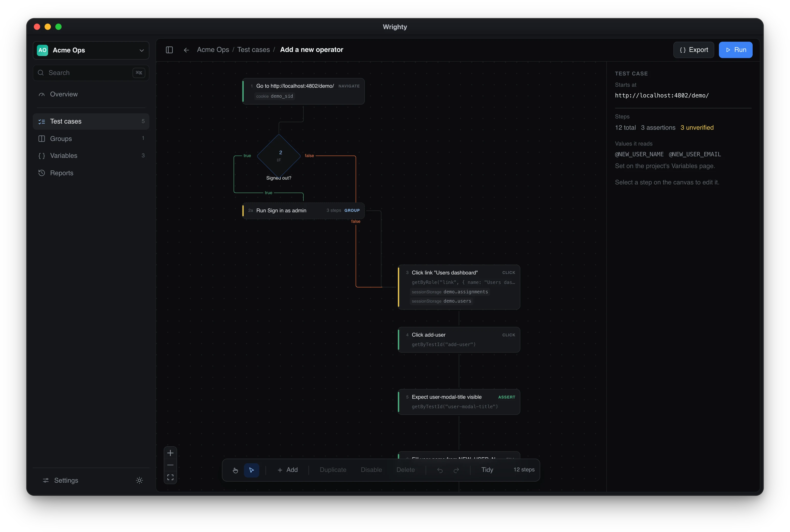Click the Add step button
790x532 pixels.
(288, 470)
